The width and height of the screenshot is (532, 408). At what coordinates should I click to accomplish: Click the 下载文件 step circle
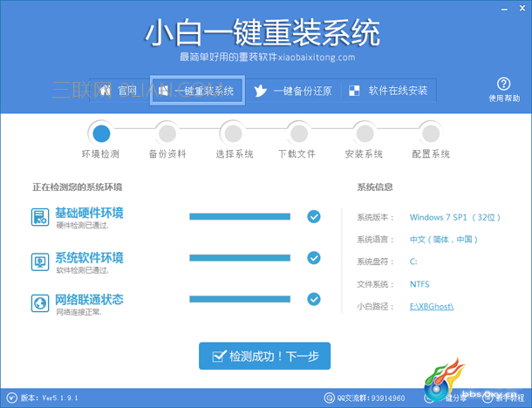[x=299, y=133]
